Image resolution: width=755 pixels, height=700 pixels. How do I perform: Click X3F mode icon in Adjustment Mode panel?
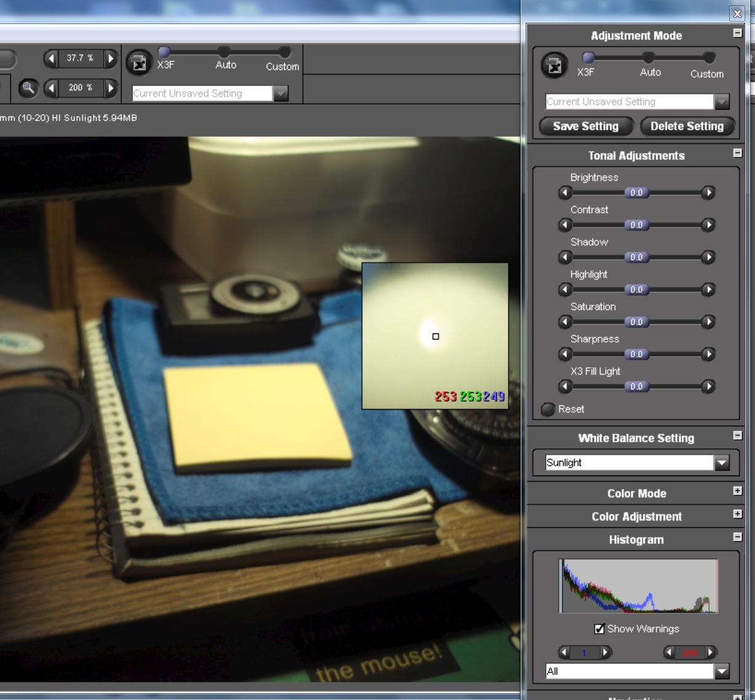click(554, 65)
